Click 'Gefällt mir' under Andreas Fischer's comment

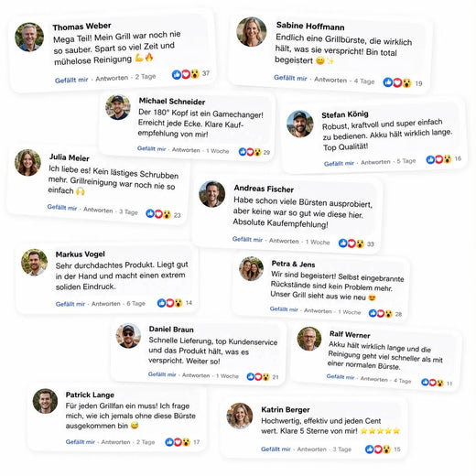click(247, 239)
